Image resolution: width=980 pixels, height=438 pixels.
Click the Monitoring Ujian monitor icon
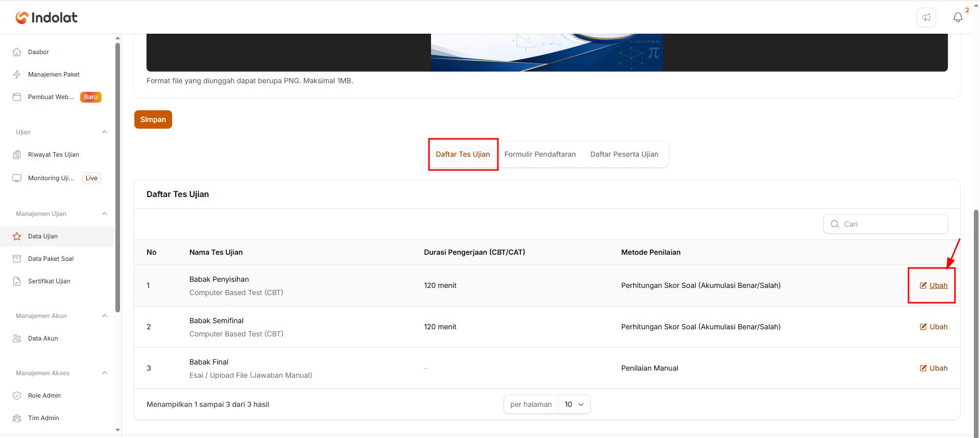[17, 178]
